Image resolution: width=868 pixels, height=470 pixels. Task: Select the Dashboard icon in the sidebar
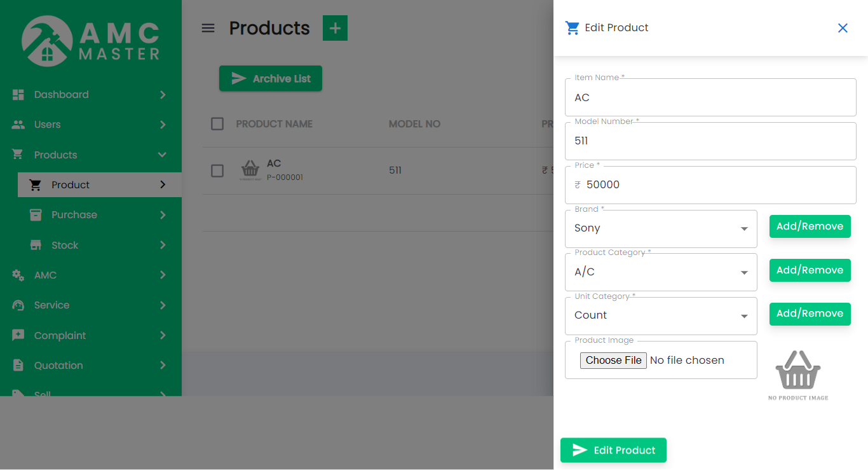pos(20,94)
